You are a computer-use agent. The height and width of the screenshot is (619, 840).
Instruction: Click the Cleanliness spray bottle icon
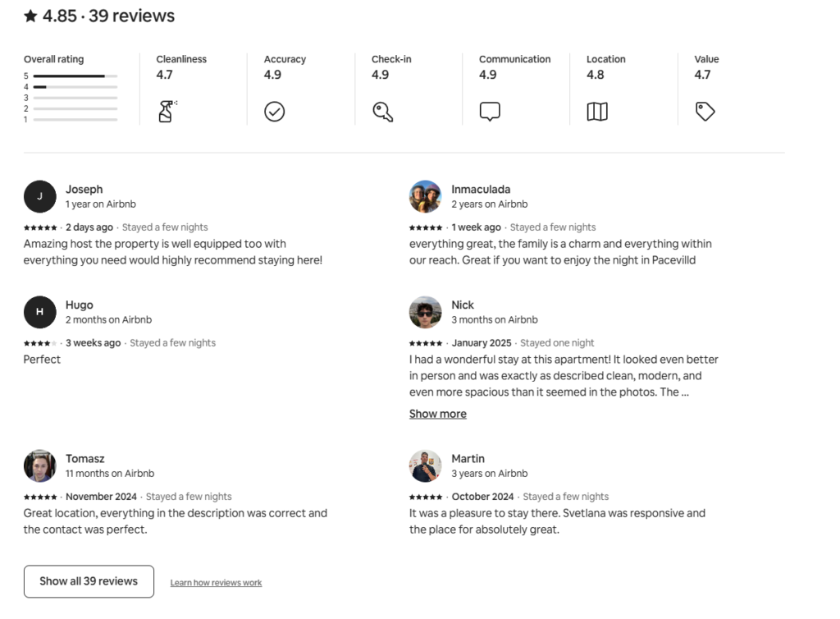pos(167,112)
